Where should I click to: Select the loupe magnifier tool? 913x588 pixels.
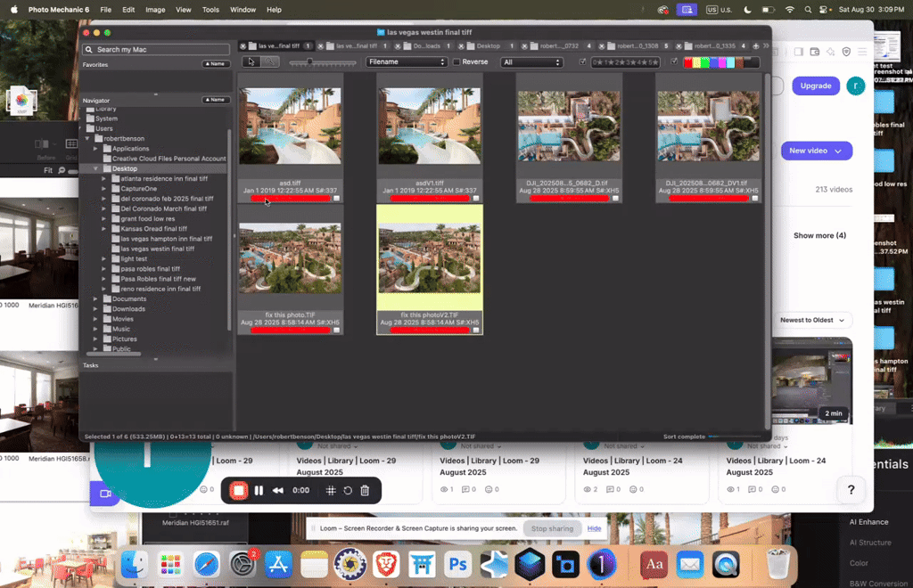tap(268, 62)
